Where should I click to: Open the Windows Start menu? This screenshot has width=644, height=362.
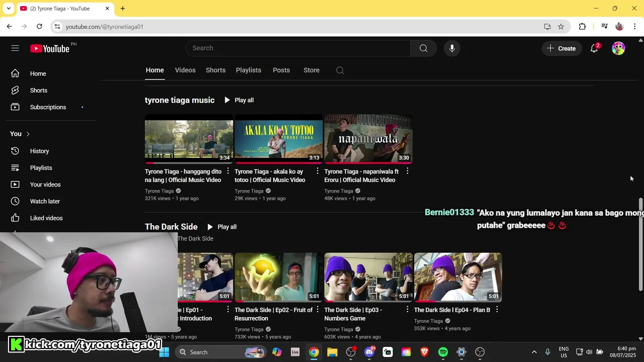click(x=164, y=352)
